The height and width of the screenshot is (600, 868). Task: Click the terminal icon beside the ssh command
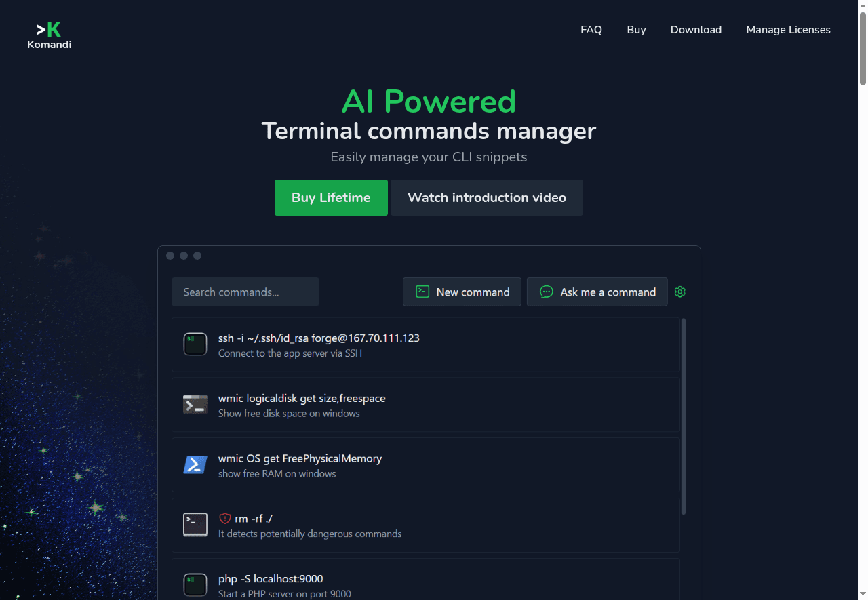coord(195,344)
